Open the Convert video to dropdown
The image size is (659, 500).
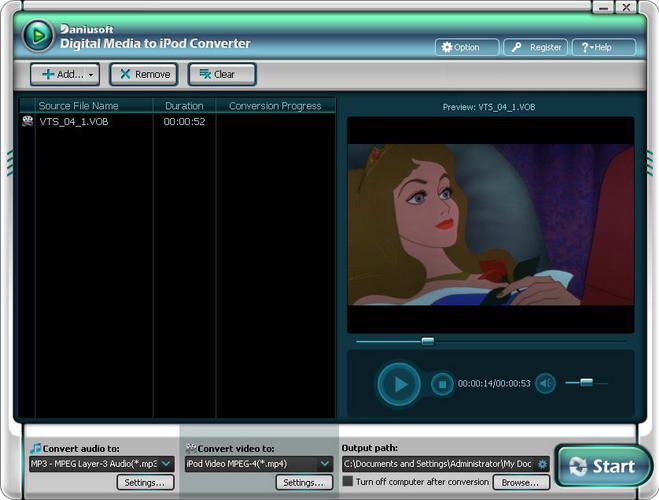258,464
